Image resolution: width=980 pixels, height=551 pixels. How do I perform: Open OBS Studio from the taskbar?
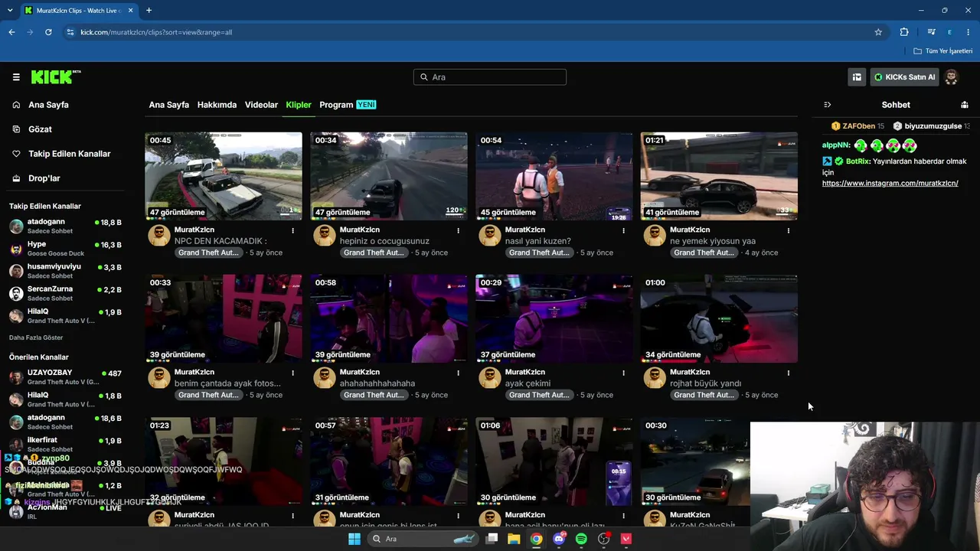(x=604, y=539)
